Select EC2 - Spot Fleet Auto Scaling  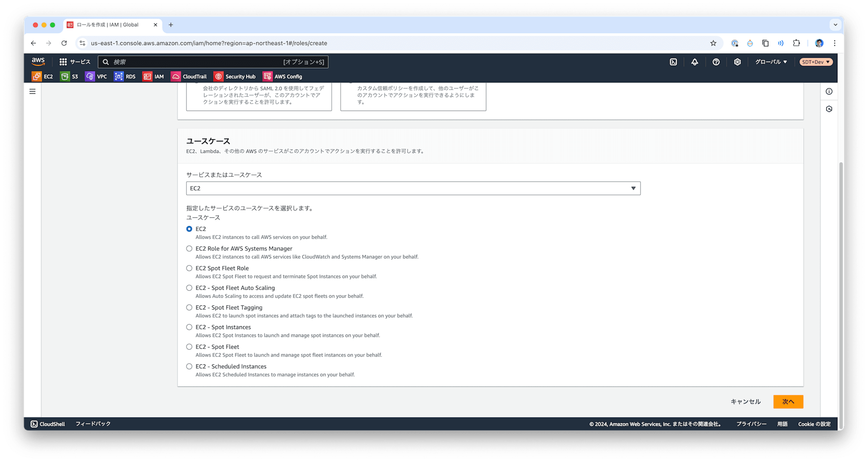189,288
